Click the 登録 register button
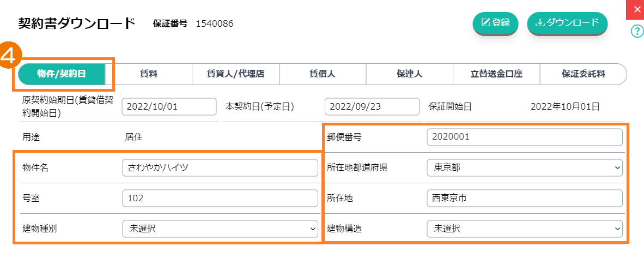This screenshot has height=264, width=644. 495,23
